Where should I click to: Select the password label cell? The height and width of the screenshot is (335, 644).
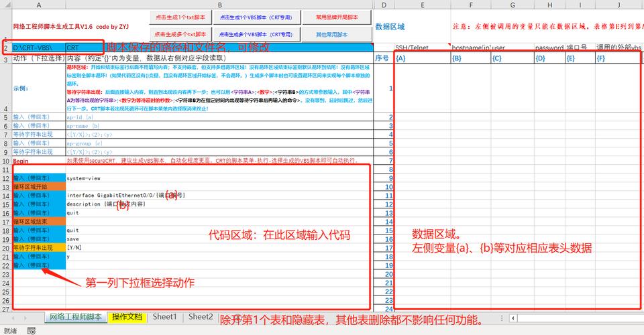549,48
